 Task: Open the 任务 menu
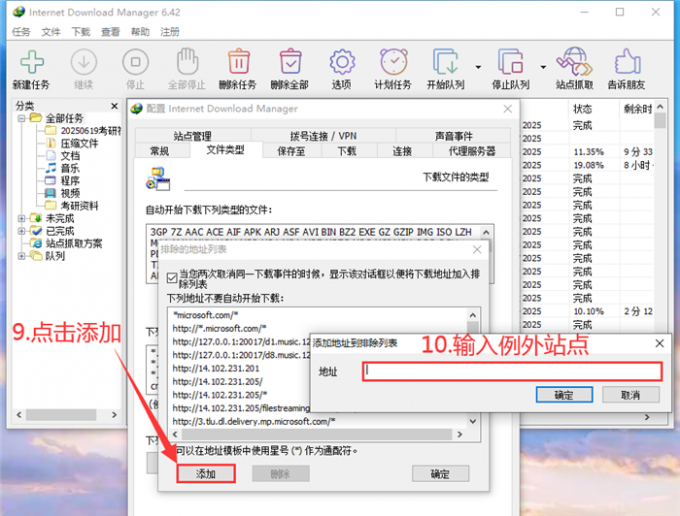pos(21,32)
